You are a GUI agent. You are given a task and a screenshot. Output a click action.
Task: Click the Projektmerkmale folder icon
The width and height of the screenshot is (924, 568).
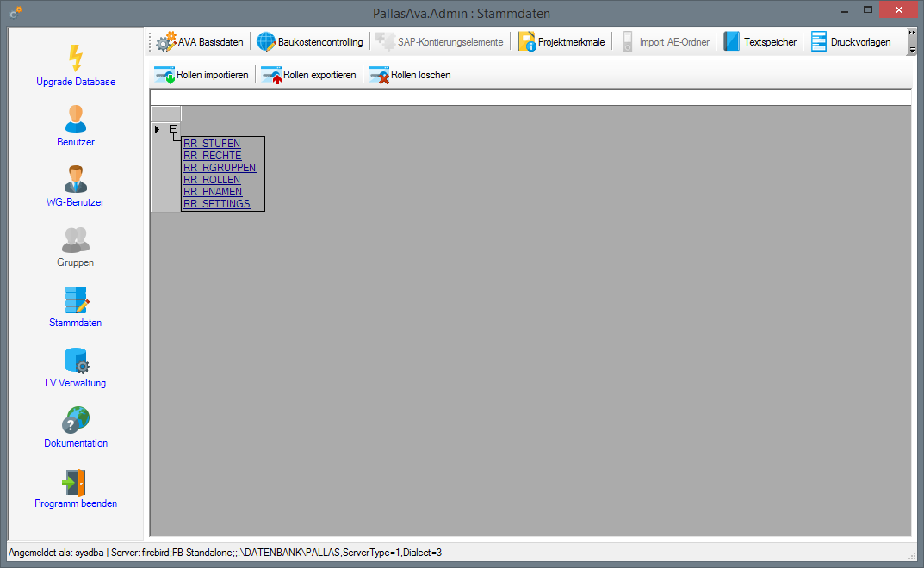527,42
